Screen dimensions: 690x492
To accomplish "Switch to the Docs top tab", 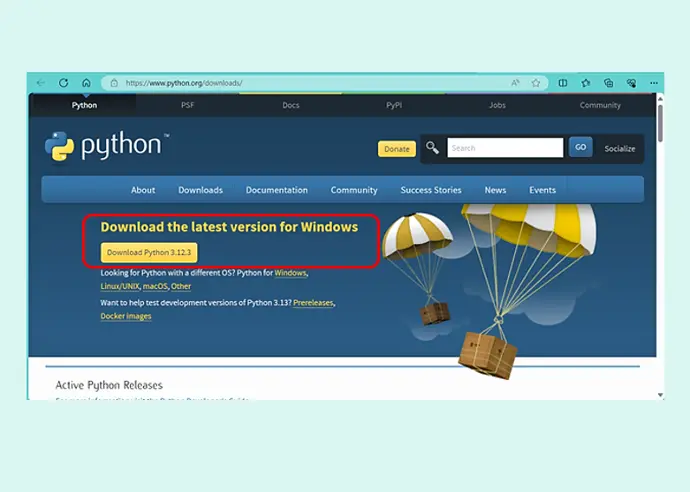I will click(x=291, y=105).
